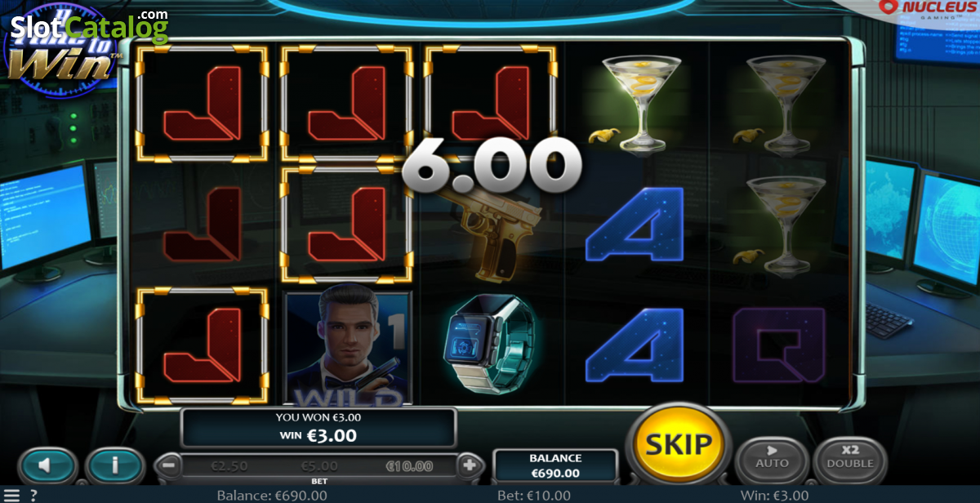The width and height of the screenshot is (980, 503).
Task: Mute sound with the speaker button
Action: point(47,465)
